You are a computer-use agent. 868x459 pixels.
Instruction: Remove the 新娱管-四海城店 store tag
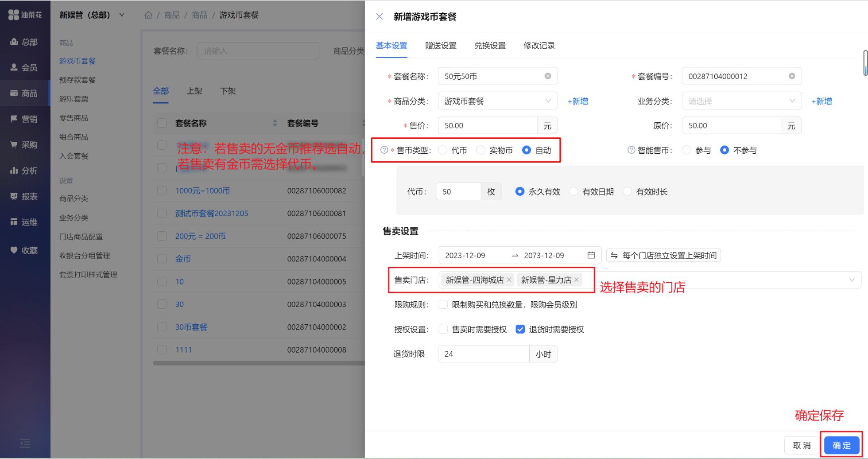click(509, 280)
